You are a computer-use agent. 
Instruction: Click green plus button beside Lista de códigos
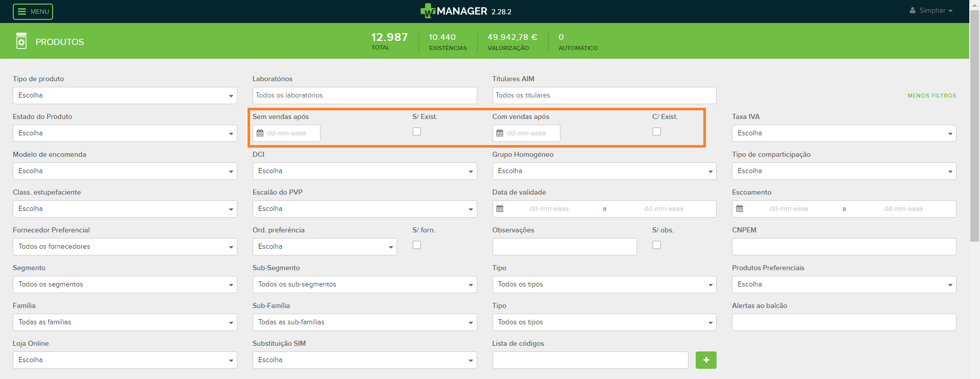click(706, 360)
